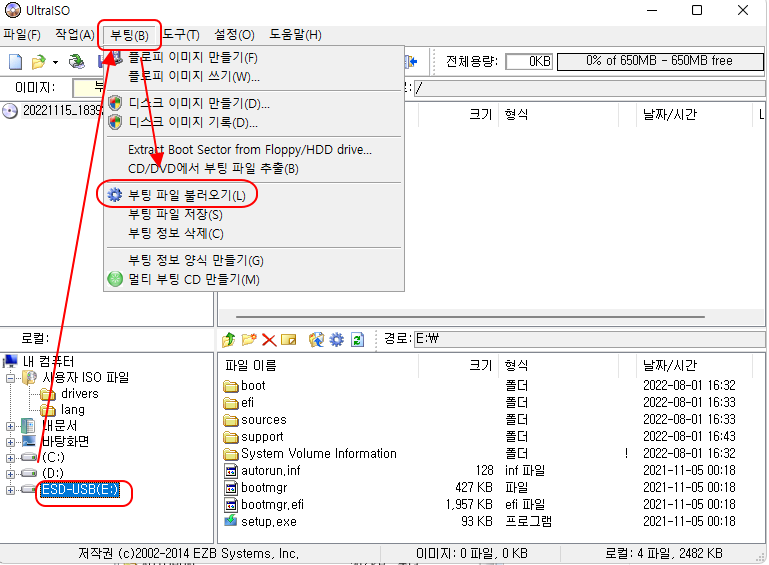Click the green icon beside 멀티 부팅 CD 만들기
This screenshot has height=565, width=769.
coord(115,279)
